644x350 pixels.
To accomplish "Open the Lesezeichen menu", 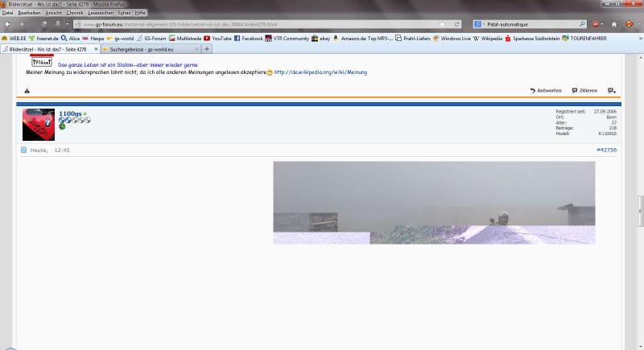I will (x=100, y=14).
